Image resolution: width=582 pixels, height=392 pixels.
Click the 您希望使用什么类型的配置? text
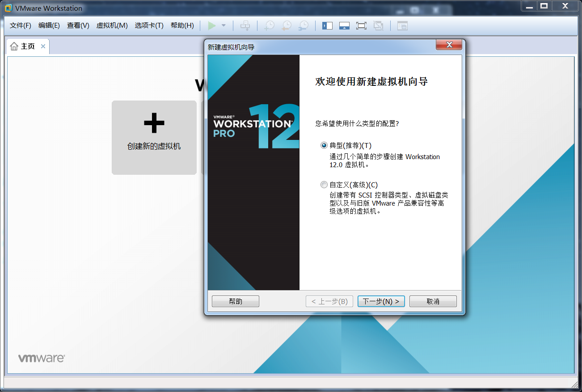357,123
